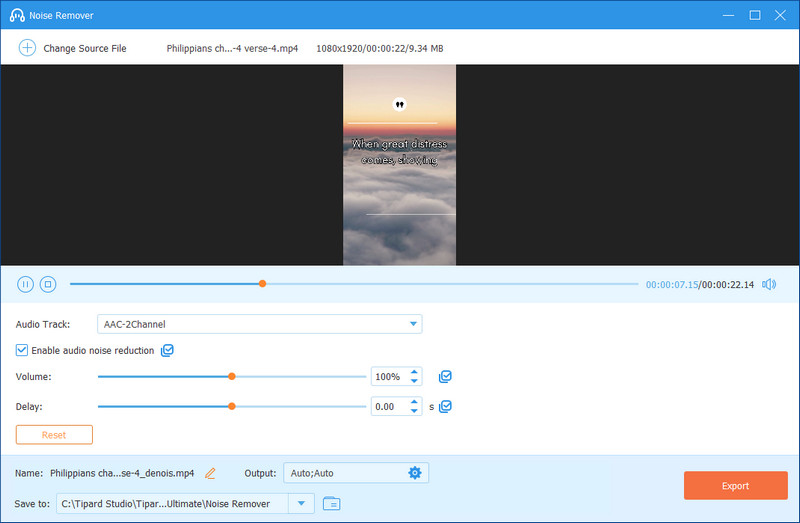Image resolution: width=800 pixels, height=523 pixels.
Task: Click the Reset button
Action: 54,435
